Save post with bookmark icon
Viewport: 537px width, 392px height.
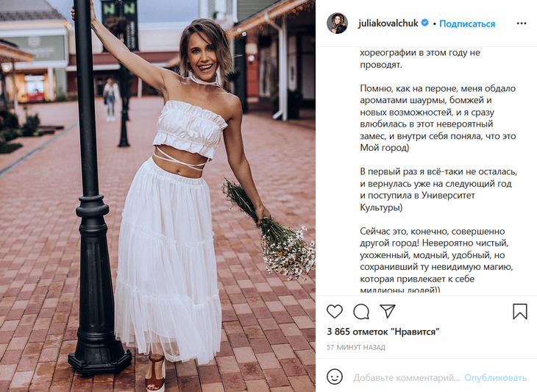point(519,312)
